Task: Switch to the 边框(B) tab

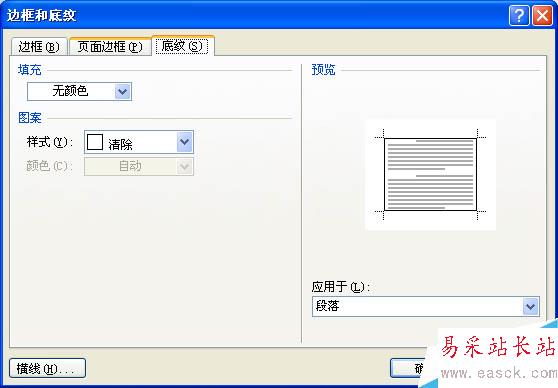Action: point(39,47)
